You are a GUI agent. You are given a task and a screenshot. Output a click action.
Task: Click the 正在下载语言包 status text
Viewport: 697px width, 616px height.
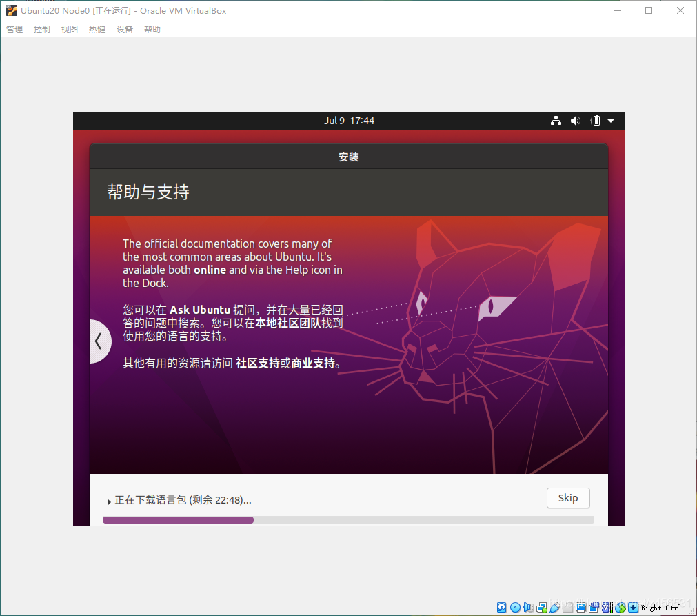tap(183, 500)
